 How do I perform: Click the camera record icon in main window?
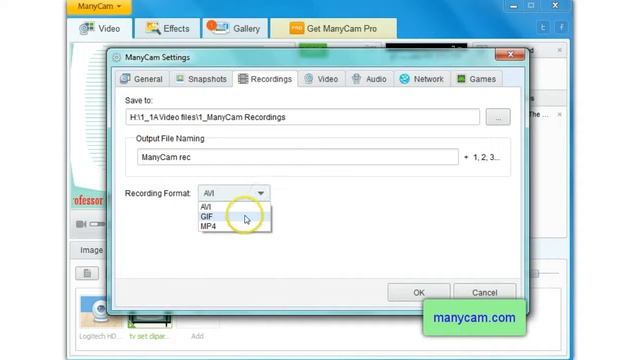coord(81,224)
